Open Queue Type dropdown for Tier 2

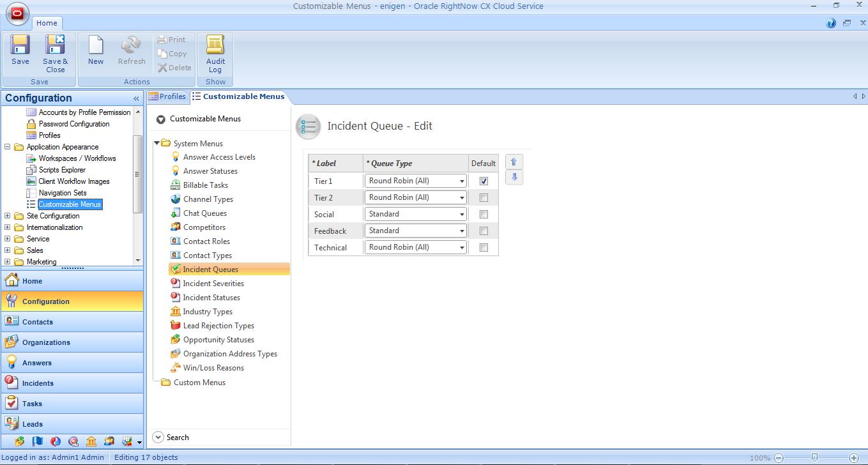pos(461,198)
